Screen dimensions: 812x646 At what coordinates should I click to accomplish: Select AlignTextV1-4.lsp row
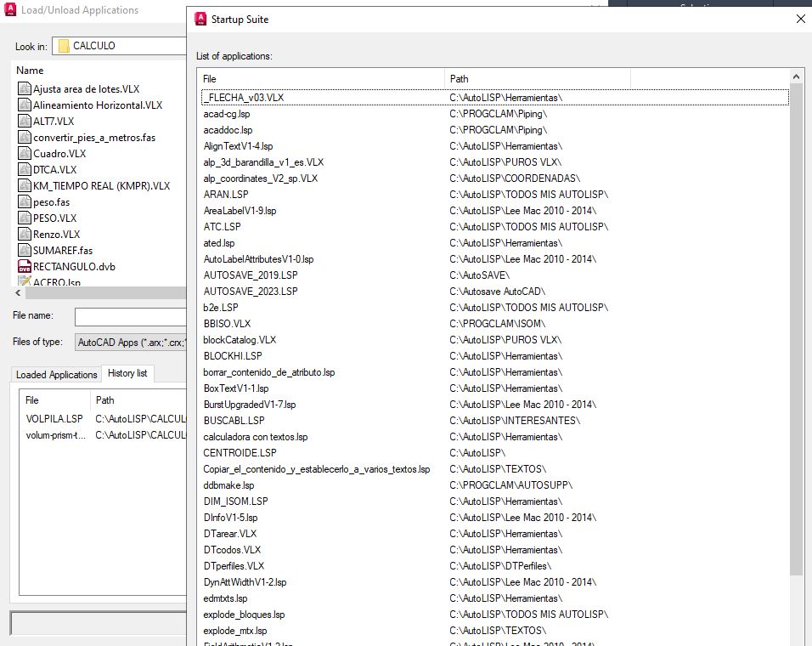tap(494, 146)
